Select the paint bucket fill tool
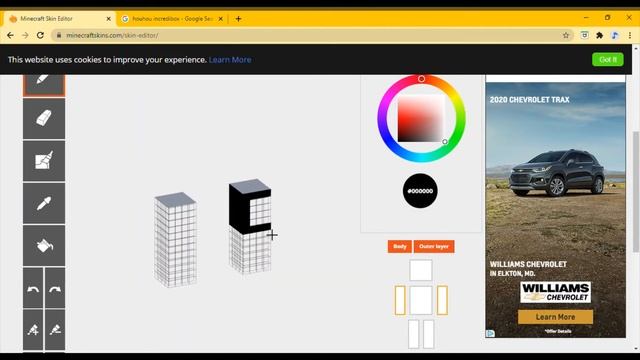The height and width of the screenshot is (360, 640). coord(44,246)
